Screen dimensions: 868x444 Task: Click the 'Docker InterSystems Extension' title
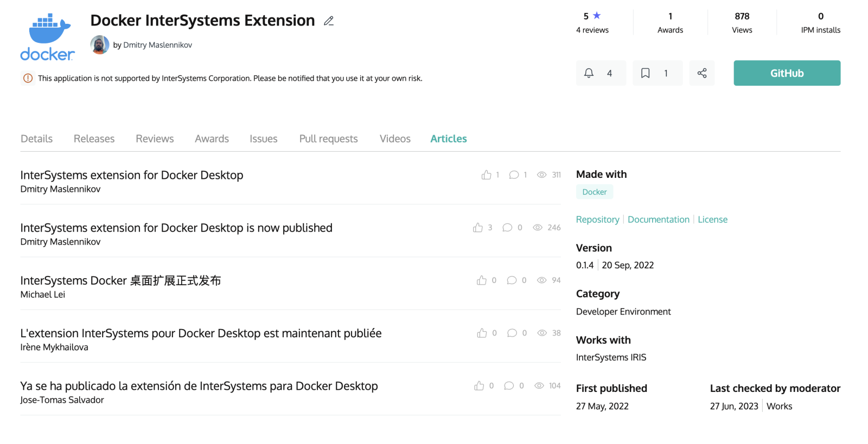pyautogui.click(x=202, y=21)
